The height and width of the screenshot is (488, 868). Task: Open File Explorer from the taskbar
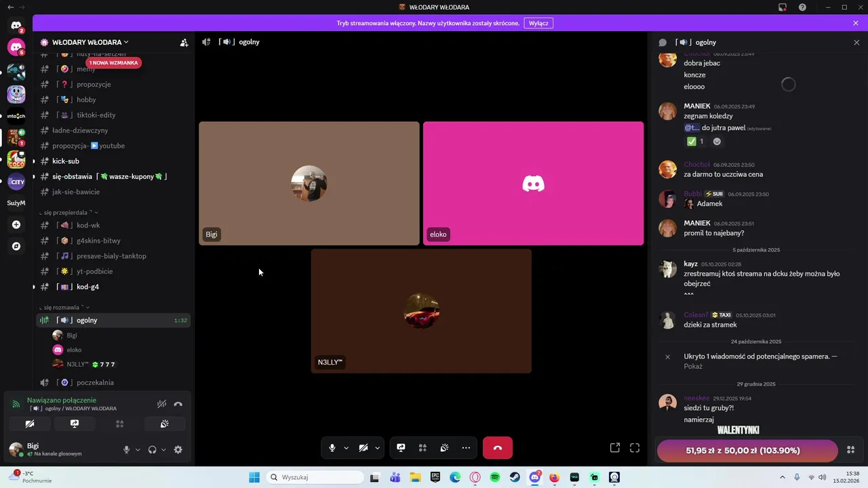point(415,477)
